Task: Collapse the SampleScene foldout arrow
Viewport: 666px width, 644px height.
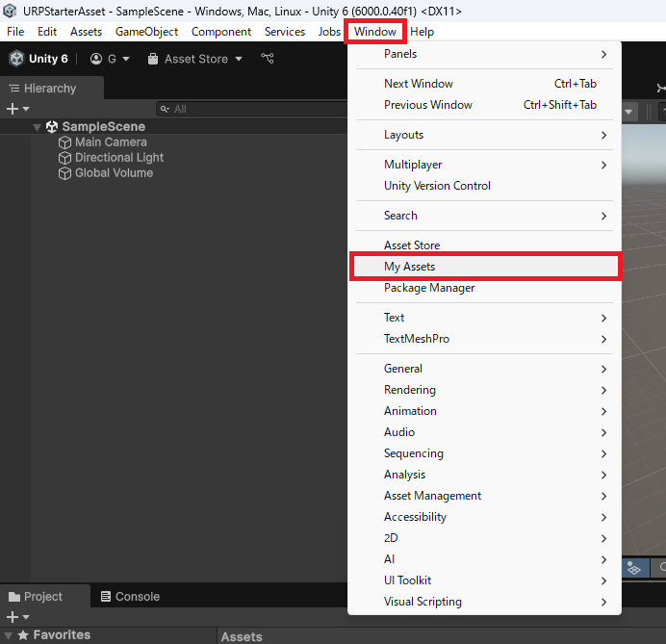Action: pos(38,127)
